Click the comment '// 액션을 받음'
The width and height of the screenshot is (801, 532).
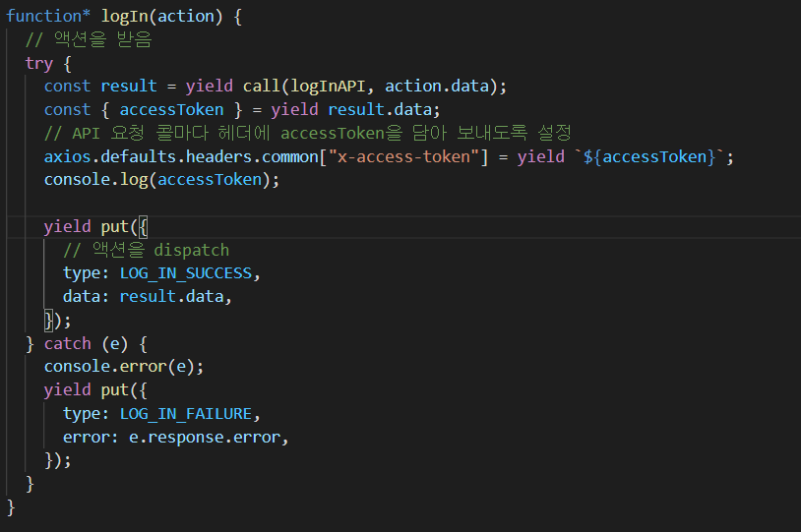coord(89,39)
